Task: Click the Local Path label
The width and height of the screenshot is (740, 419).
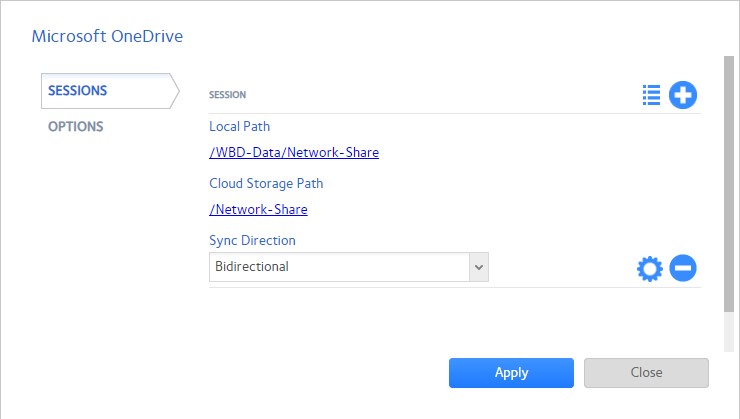Action: (239, 127)
